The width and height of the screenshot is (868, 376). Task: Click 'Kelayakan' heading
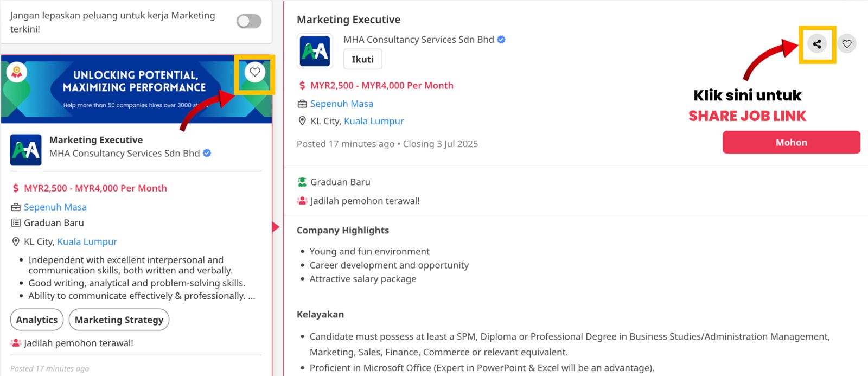(320, 314)
